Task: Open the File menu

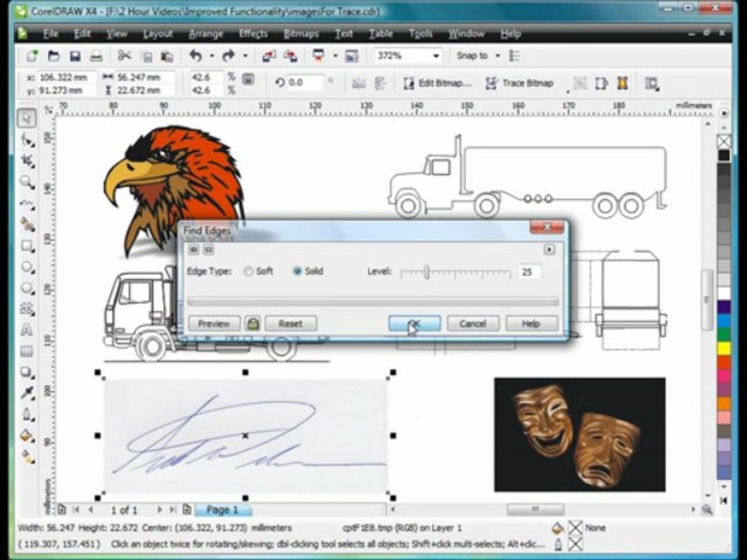Action: coord(50,34)
